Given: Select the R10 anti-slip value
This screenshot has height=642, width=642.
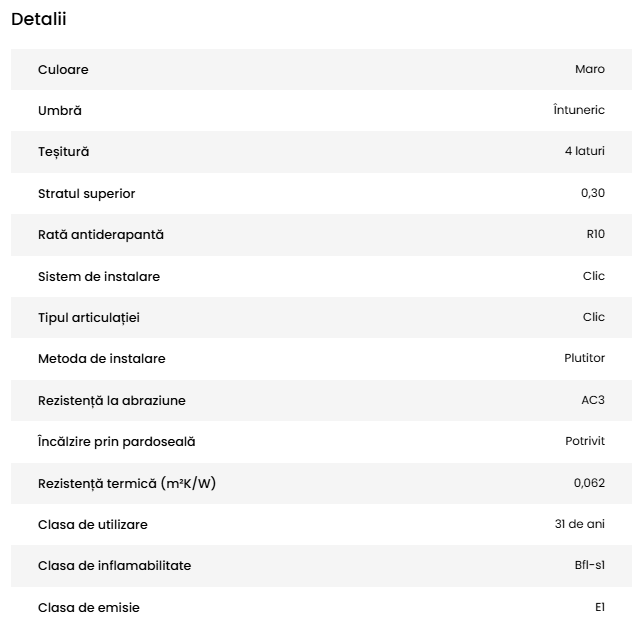Looking at the screenshot, I should (595, 235).
